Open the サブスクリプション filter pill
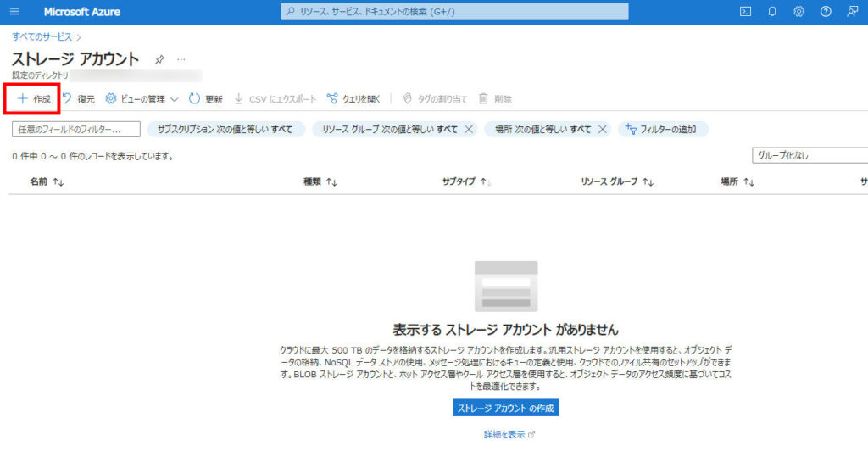This screenshot has width=868, height=451. point(225,130)
